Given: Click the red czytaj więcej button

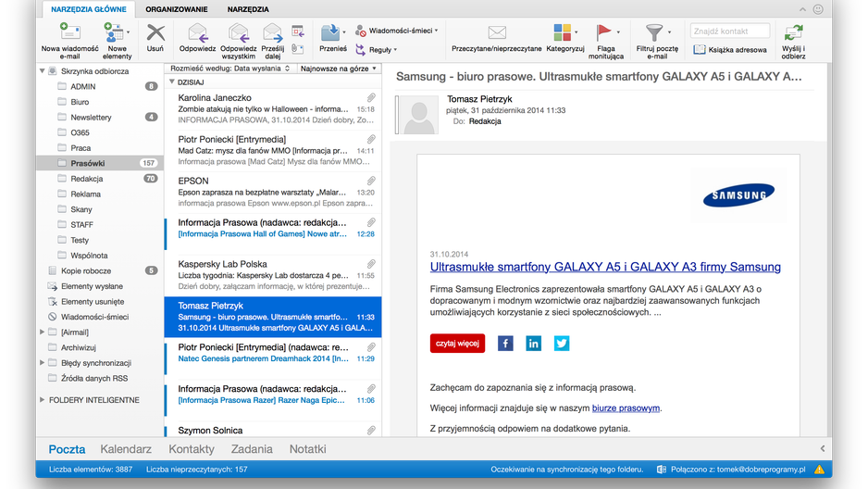Looking at the screenshot, I should (457, 344).
